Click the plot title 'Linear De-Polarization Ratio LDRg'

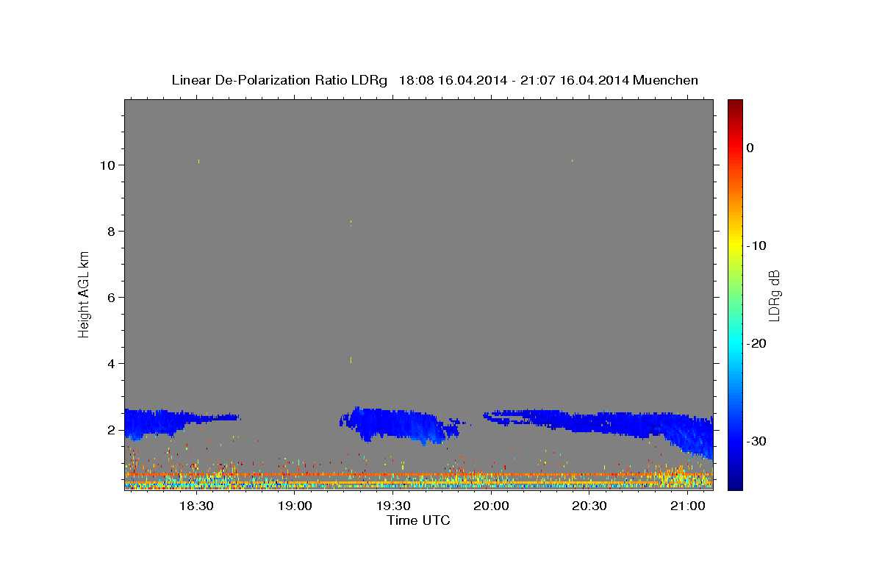pyautogui.click(x=279, y=80)
